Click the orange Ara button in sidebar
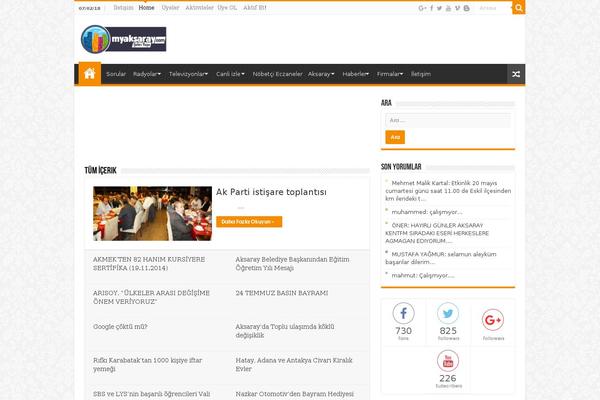Image resolution: width=600 pixels, height=400 pixels. click(x=395, y=137)
